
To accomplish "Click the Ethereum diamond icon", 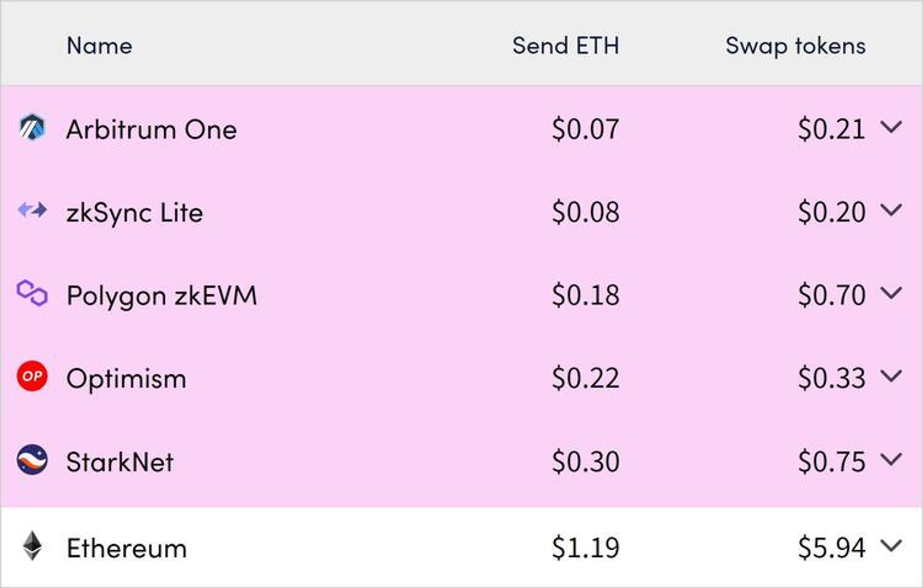I will tap(32, 546).
